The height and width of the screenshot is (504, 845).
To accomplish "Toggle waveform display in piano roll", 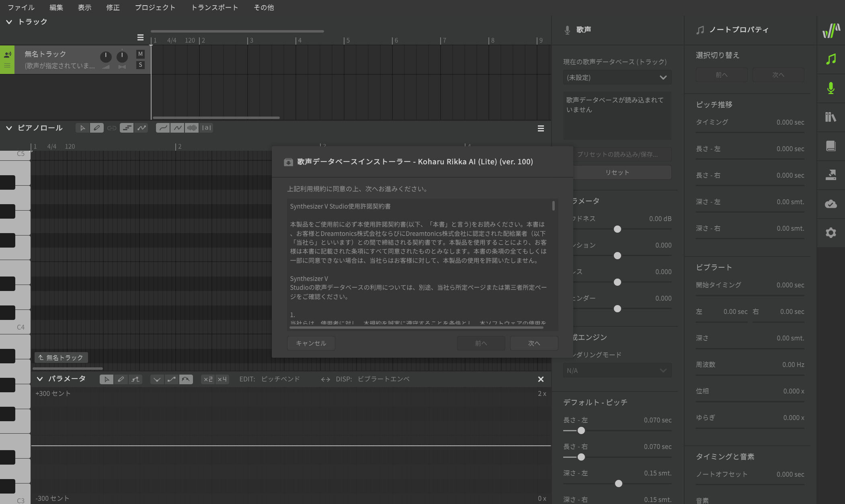I will [192, 128].
